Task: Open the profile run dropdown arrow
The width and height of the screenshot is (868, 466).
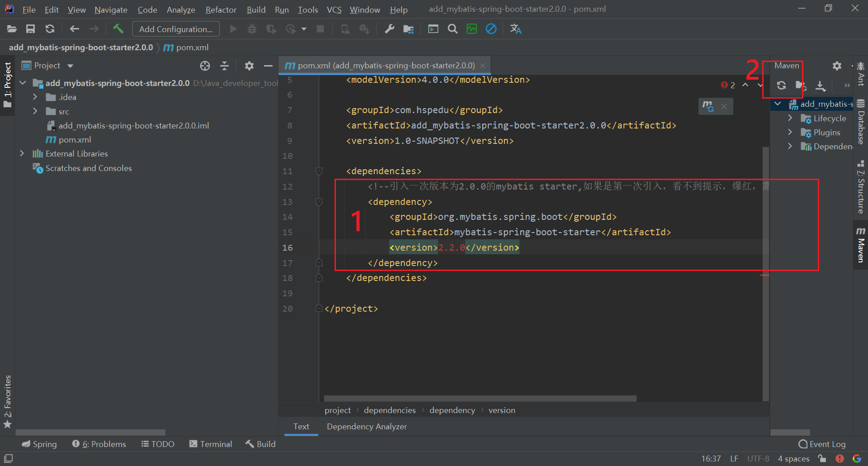Action: tap(304, 29)
